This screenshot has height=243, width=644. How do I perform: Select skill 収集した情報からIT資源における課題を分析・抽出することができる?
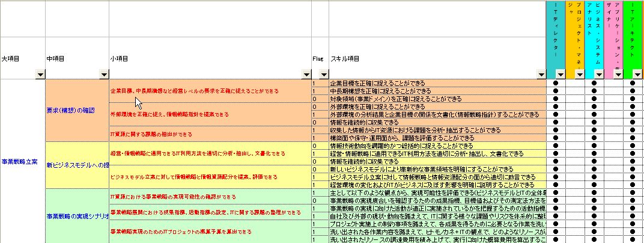coord(437,130)
